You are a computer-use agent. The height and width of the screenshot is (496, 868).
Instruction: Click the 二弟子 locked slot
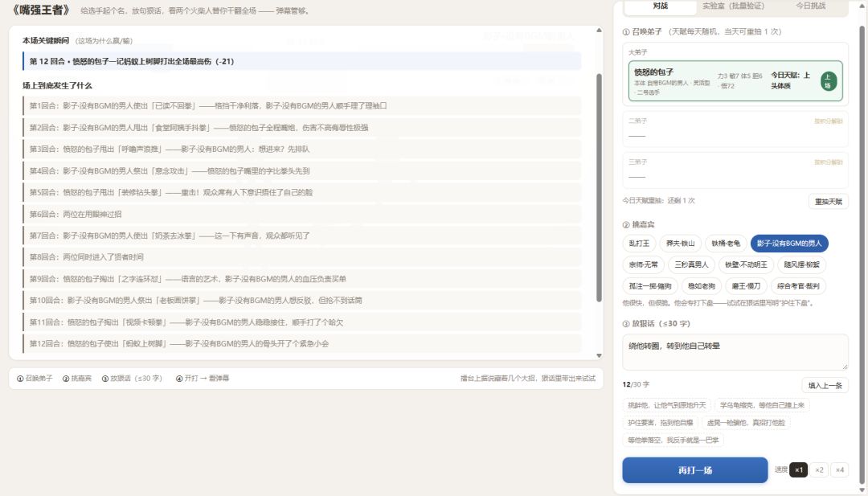coord(735,129)
